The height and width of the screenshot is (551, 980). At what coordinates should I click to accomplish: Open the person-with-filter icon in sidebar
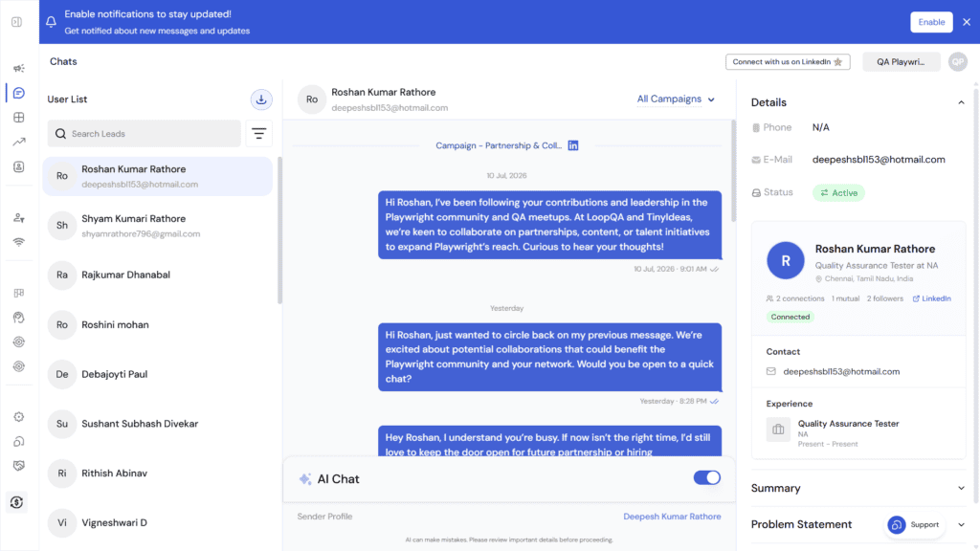point(19,218)
